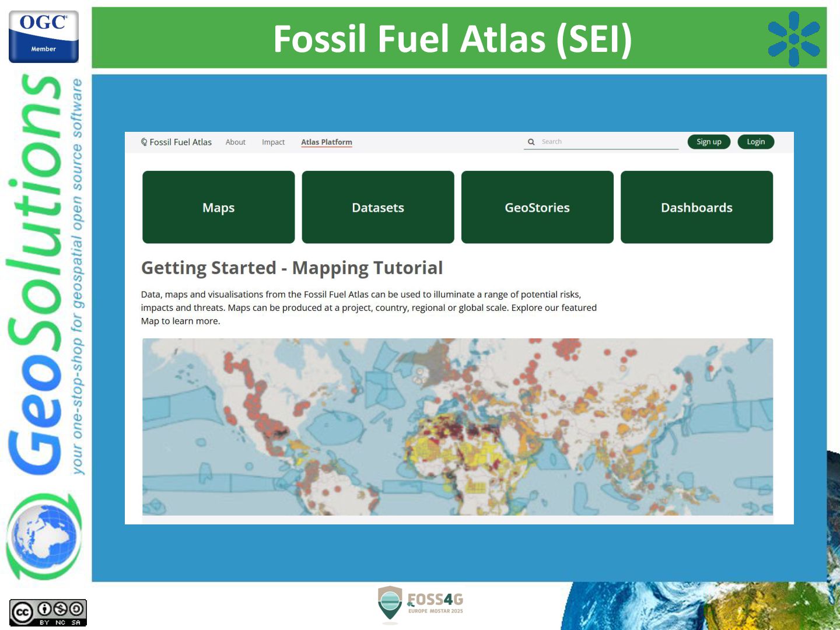Viewport: 840px width, 630px height.
Task: Click the OGC Member badge
Action: coord(44,36)
